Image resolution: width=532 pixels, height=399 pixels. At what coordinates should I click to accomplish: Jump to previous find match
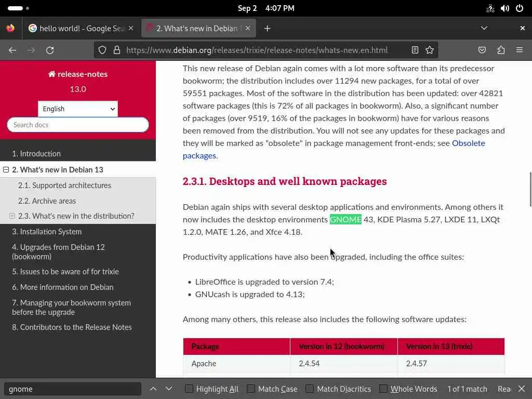click(x=153, y=389)
